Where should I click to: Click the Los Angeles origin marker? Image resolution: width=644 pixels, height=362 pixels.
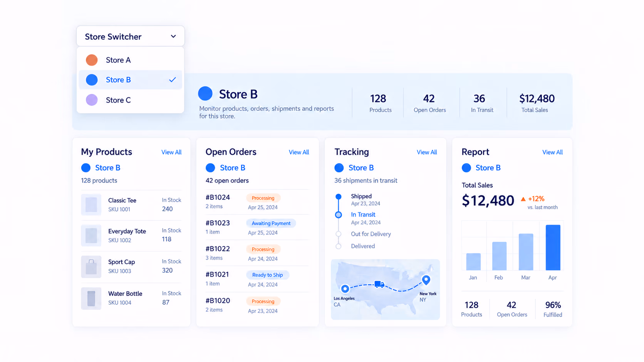[x=345, y=289]
